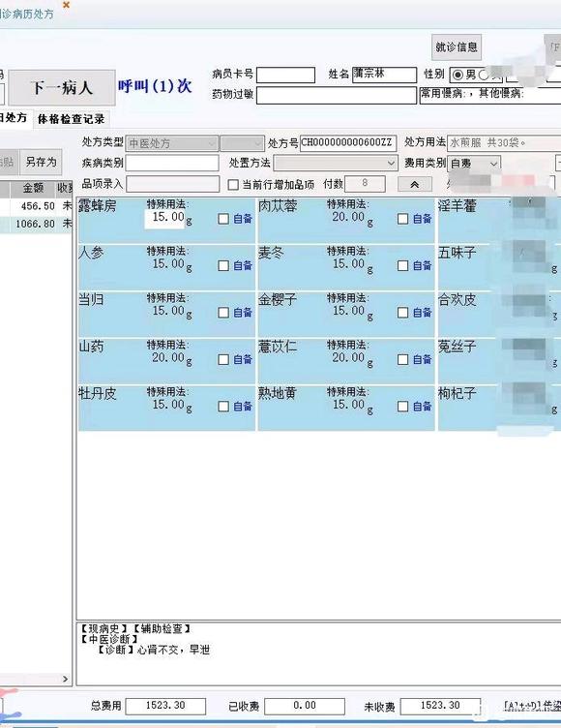Click the 未收费 field 1523.30
Screen dimensions: 561x728
pyautogui.click(x=440, y=706)
